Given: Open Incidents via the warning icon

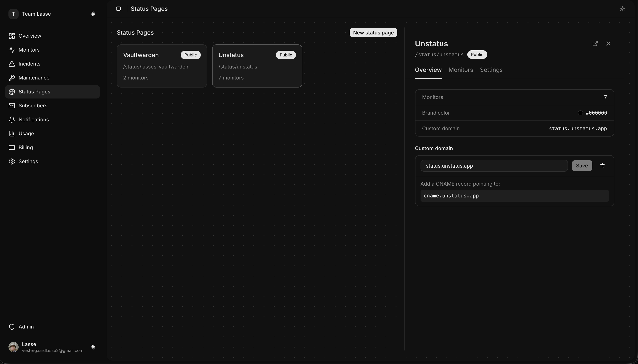Looking at the screenshot, I should (x=12, y=63).
